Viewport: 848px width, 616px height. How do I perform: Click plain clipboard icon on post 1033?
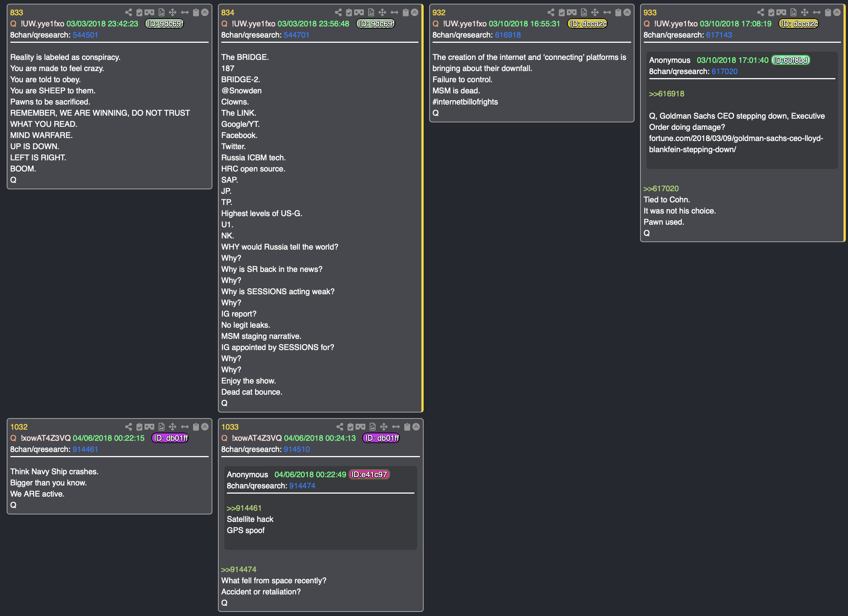(x=407, y=427)
